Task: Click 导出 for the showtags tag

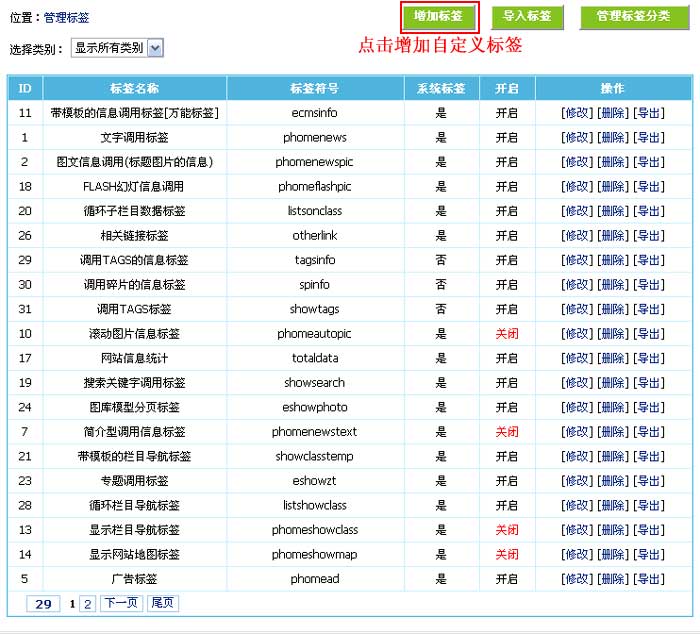Action: pyautogui.click(x=649, y=309)
